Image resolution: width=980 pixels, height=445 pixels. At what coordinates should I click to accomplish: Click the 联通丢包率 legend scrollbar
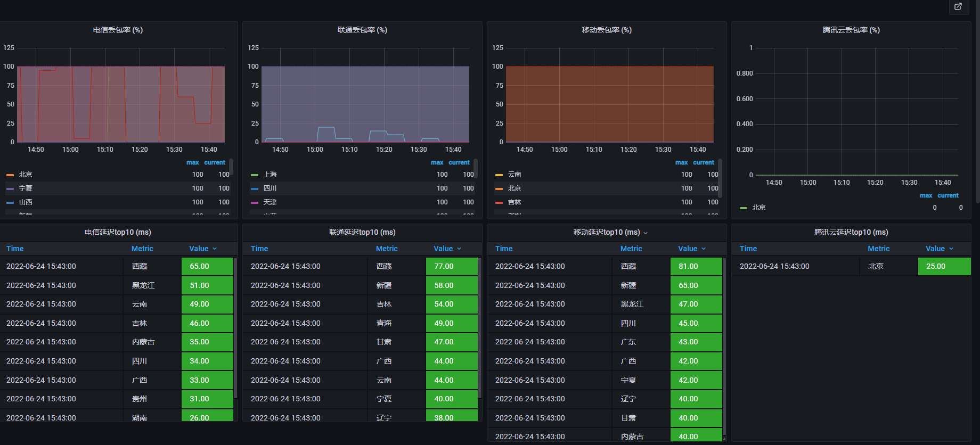476,168
